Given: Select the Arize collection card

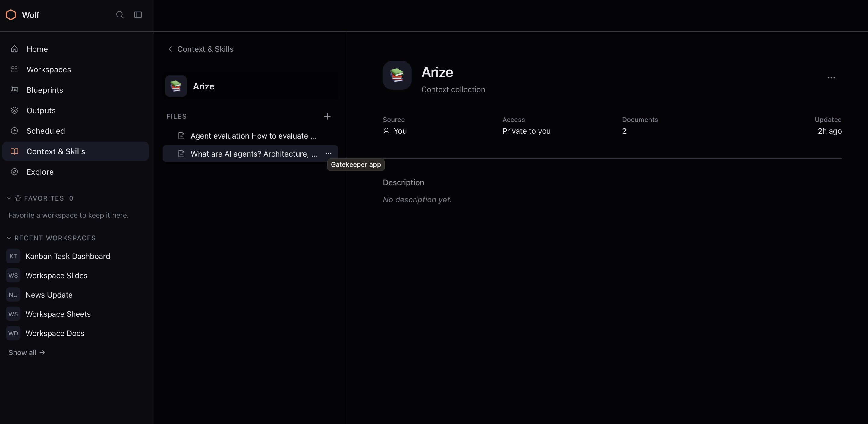Looking at the screenshot, I should (x=250, y=86).
